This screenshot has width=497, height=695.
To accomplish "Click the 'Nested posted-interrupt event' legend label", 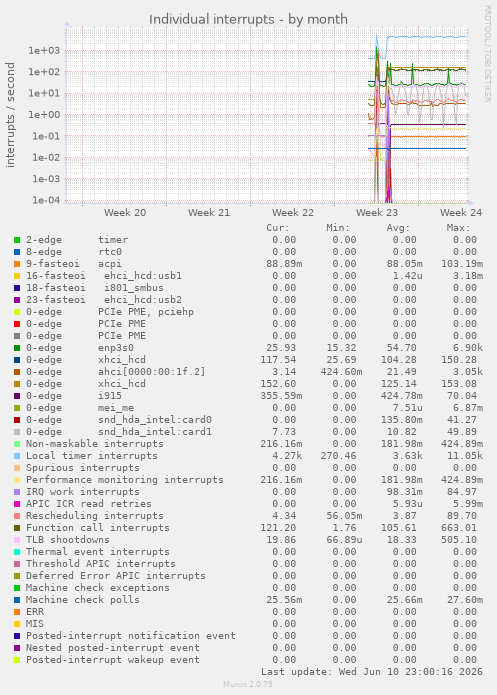I will (113, 648).
